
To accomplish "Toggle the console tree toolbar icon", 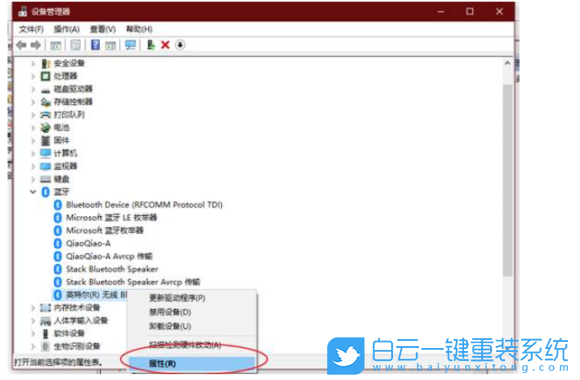I will (x=56, y=45).
